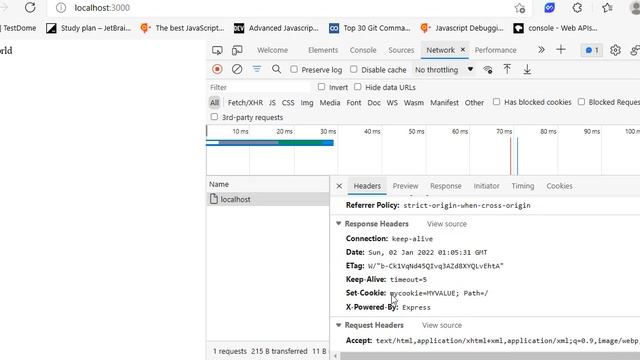Open the Timing tab of the request

pos(523,186)
